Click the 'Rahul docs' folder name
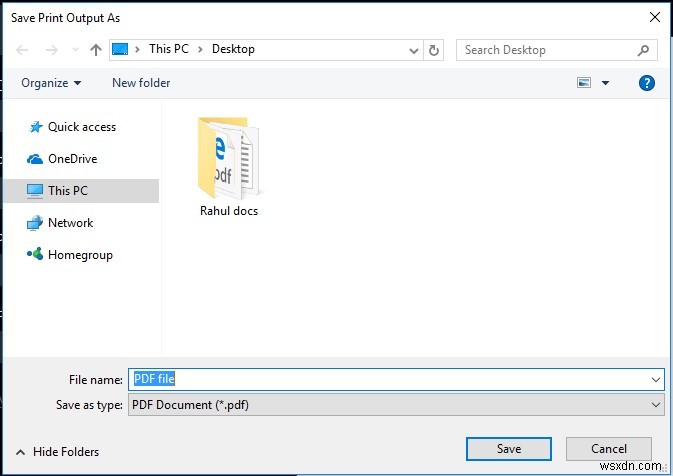 click(x=229, y=211)
